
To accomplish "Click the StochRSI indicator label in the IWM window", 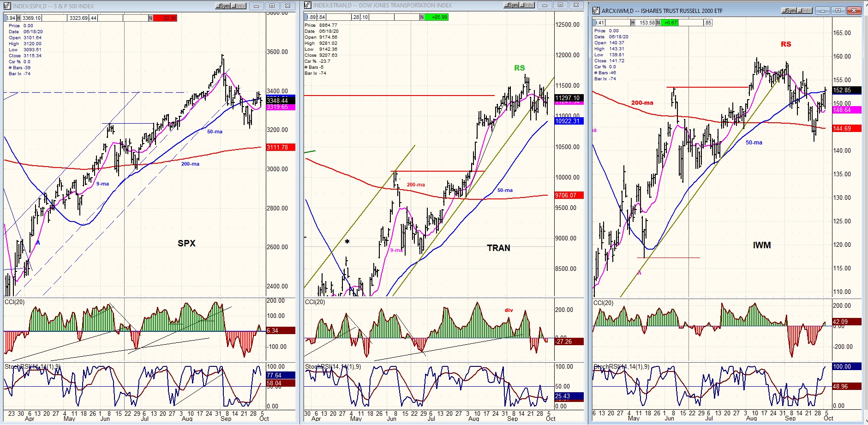I will 621,367.
